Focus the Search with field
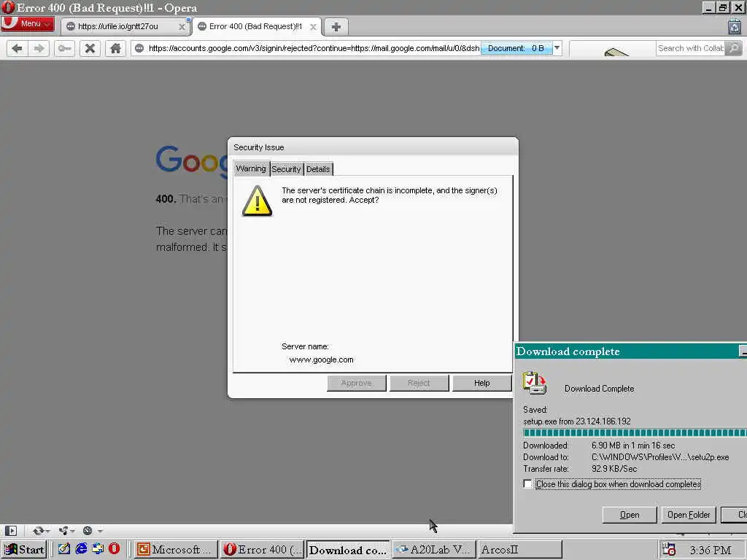The width and height of the screenshot is (747, 560). tap(690, 48)
